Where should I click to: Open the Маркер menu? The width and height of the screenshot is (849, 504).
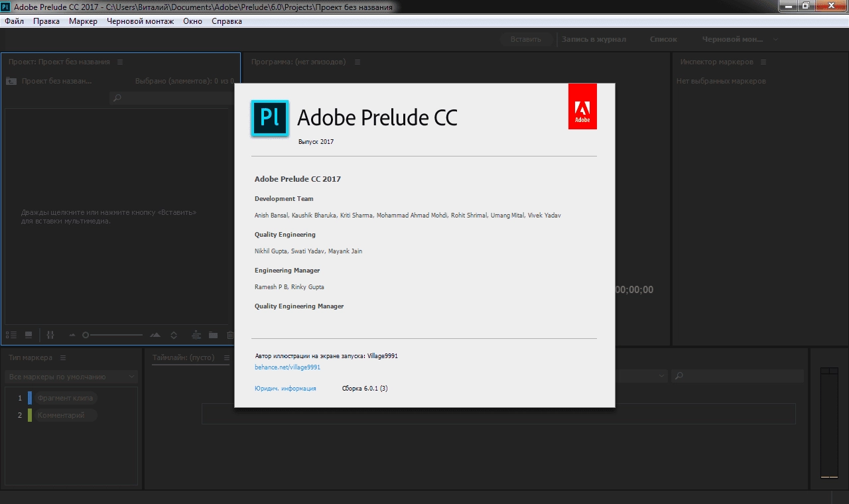tap(83, 21)
